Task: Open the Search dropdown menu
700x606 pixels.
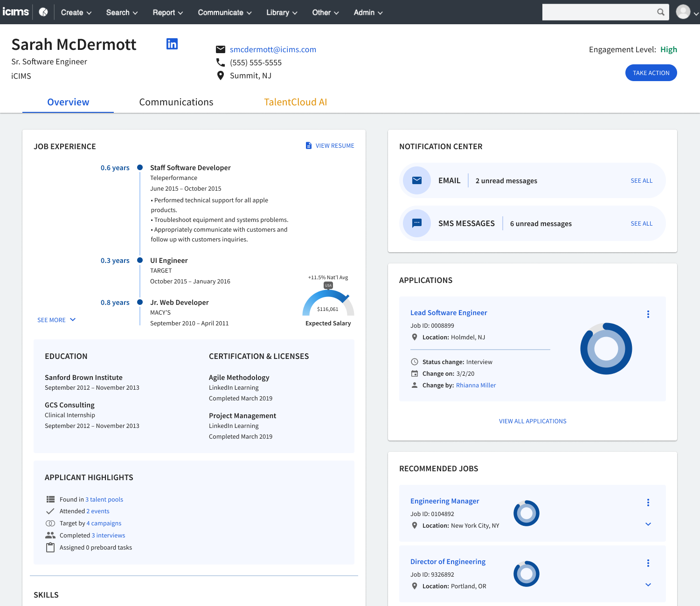Action: (122, 13)
